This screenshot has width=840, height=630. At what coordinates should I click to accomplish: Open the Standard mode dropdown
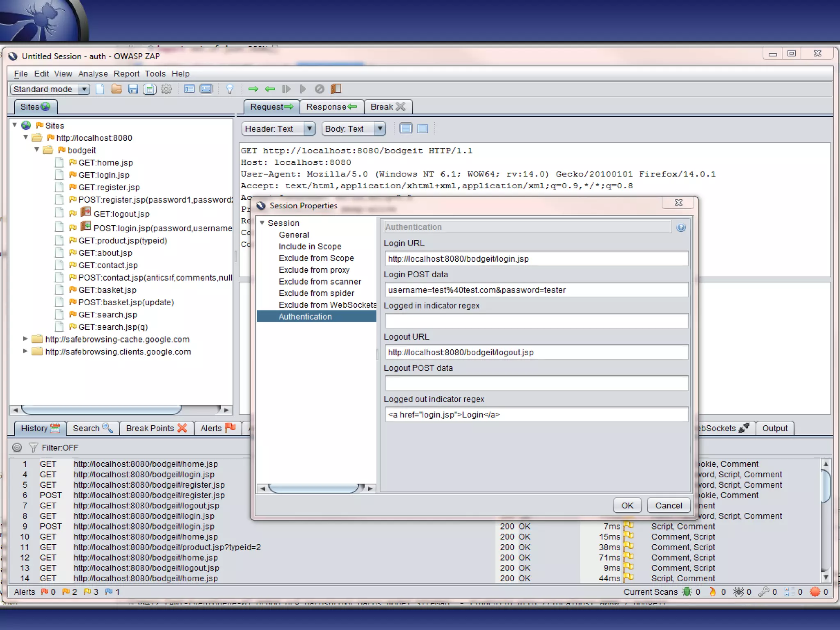[x=84, y=89]
